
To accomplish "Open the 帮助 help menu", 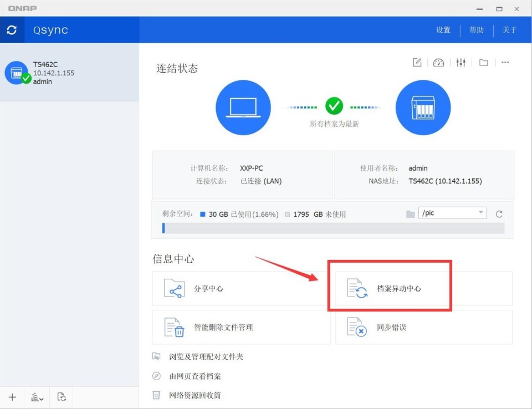I will coord(476,30).
